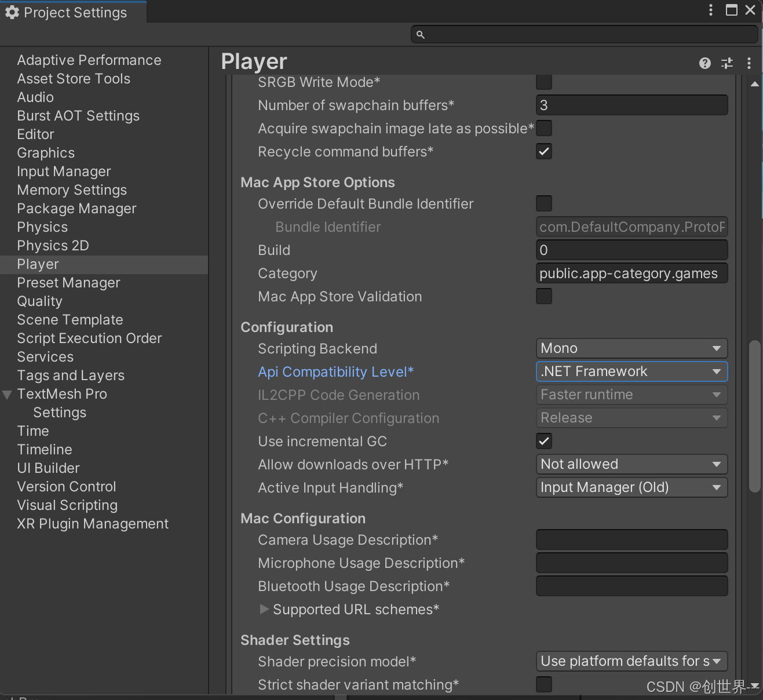
Task: Open Player help documentation icon
Action: 704,63
